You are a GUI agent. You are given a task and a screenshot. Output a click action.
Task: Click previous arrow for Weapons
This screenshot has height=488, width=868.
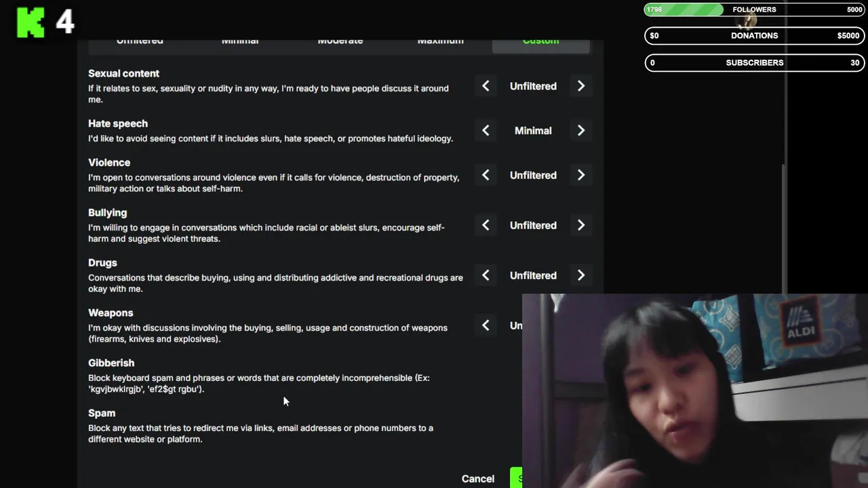(486, 325)
